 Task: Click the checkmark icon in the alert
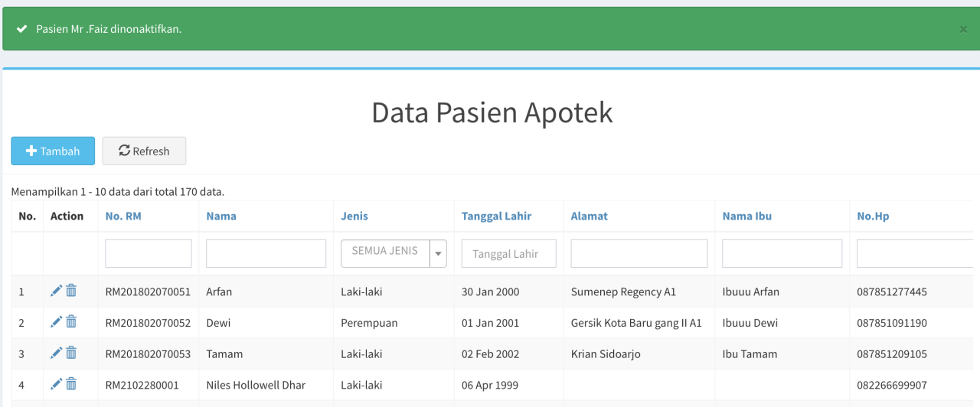[x=22, y=29]
